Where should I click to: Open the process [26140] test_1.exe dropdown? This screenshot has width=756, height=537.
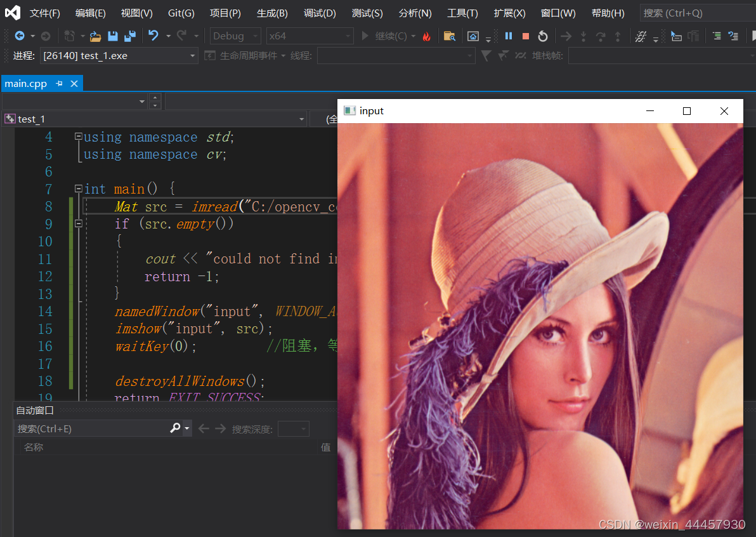(119, 56)
